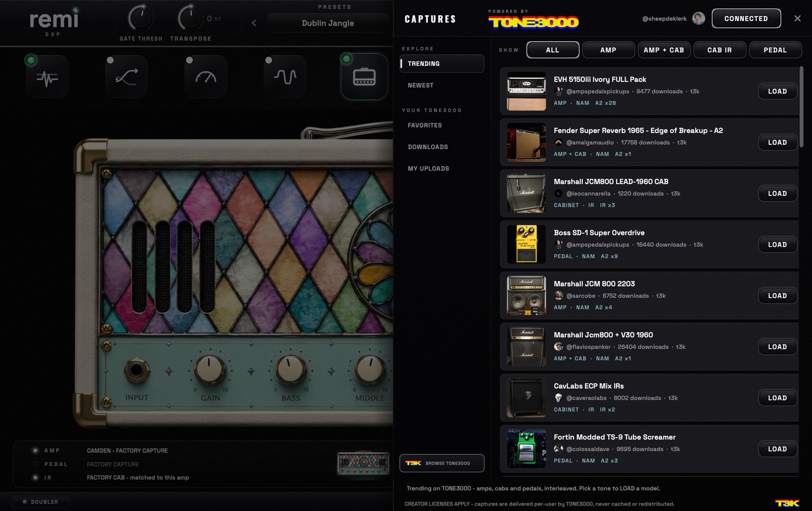Image resolution: width=812 pixels, height=511 pixels.
Task: Toggle the gauge module power LED
Action: pos(190,60)
